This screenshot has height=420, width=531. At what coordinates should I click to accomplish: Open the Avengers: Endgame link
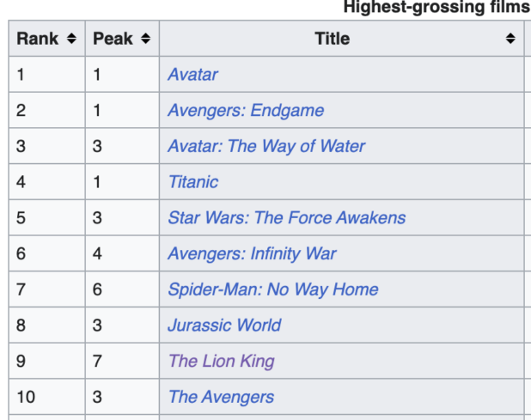pyautogui.click(x=246, y=111)
